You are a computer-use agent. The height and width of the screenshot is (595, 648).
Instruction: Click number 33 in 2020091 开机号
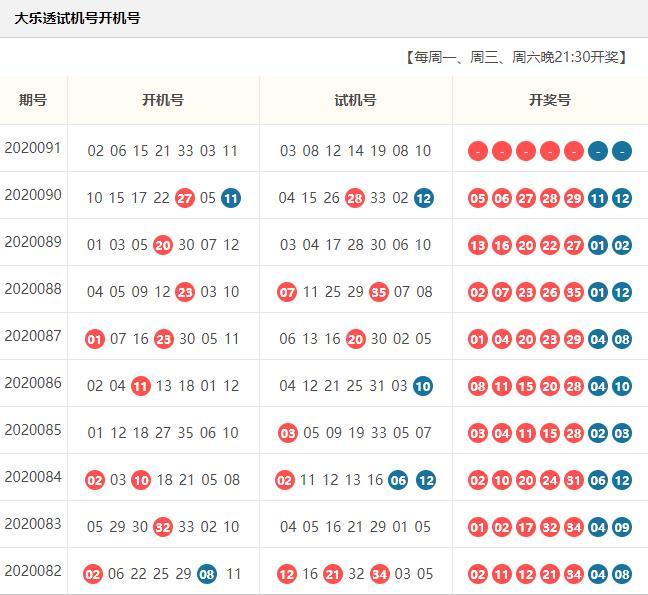tap(186, 151)
